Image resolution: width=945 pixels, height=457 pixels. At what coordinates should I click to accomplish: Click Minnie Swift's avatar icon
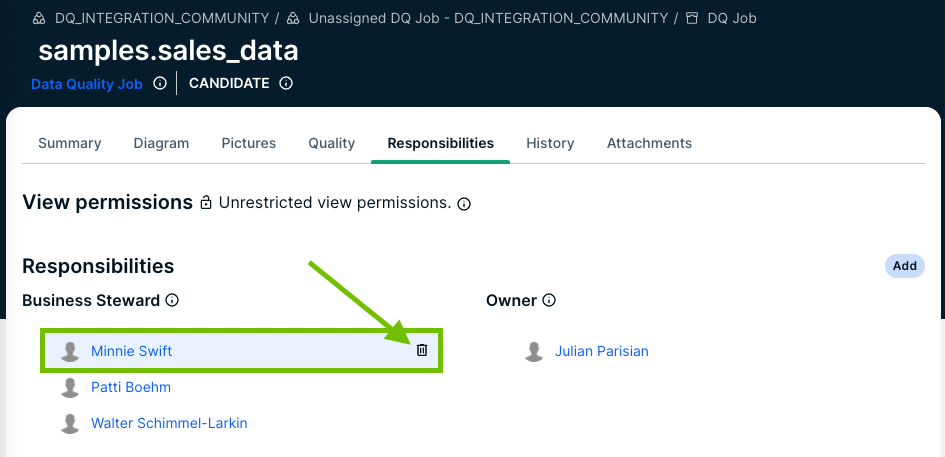[x=70, y=351]
